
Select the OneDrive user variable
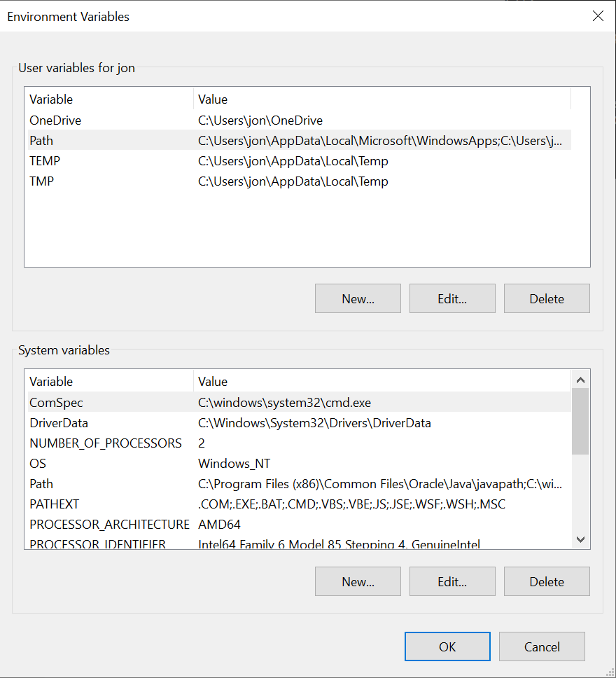point(55,120)
